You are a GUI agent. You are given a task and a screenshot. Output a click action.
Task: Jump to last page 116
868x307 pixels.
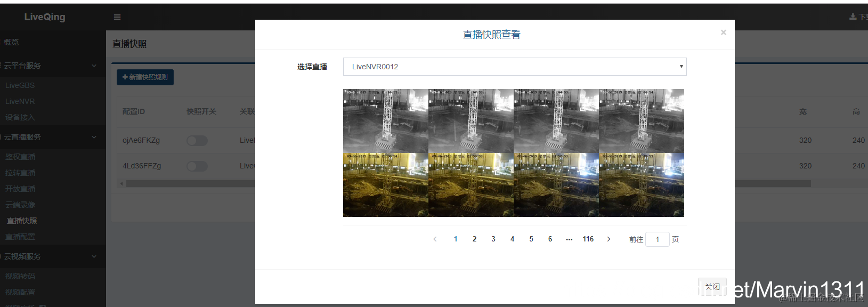coord(588,239)
